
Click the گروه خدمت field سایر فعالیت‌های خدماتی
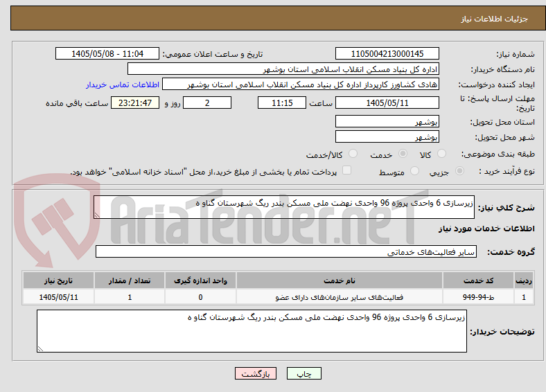[286, 251]
